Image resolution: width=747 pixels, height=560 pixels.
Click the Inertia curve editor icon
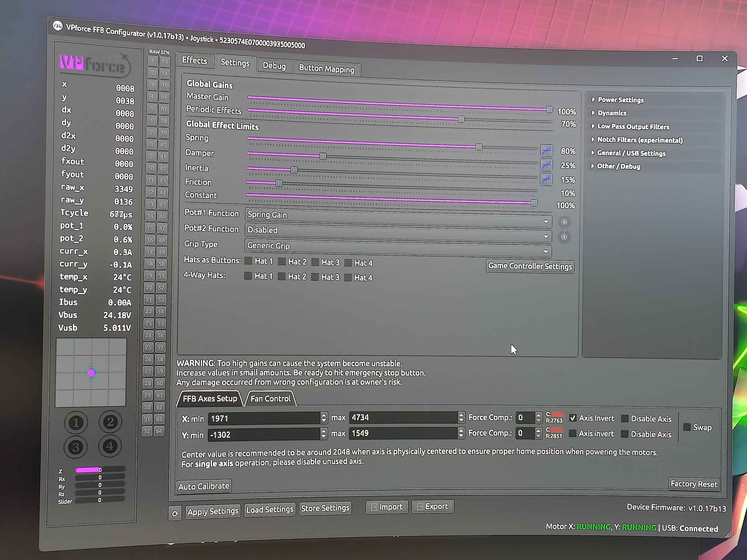click(x=546, y=179)
